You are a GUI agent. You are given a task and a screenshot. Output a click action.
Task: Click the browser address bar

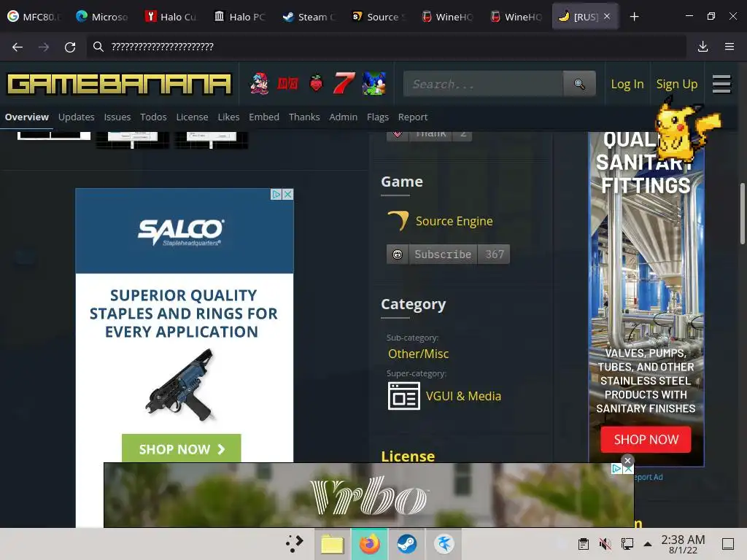pos(386,47)
